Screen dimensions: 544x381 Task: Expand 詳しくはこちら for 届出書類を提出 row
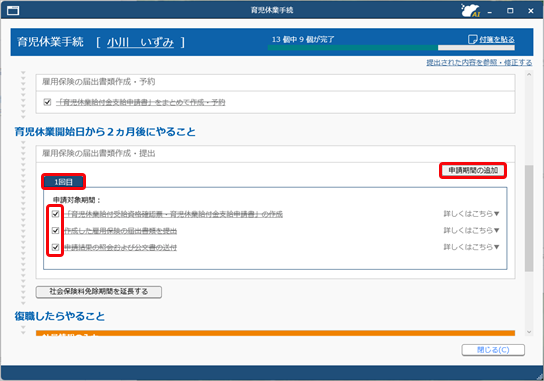(x=471, y=230)
